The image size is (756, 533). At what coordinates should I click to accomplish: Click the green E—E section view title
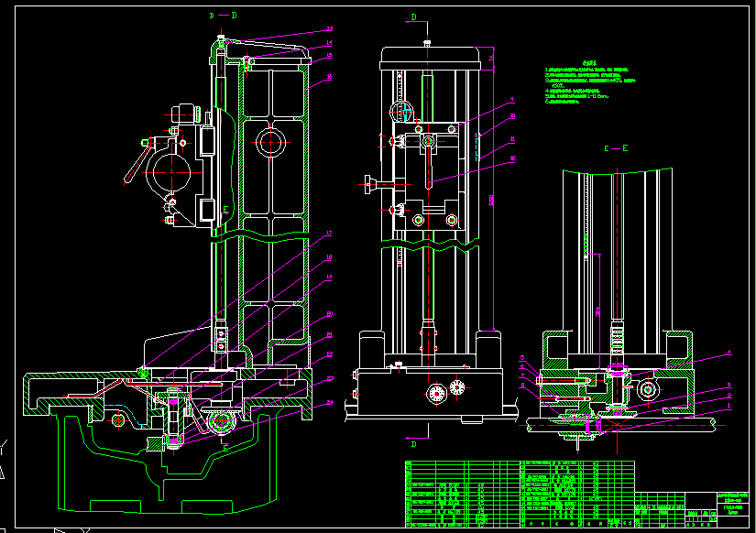tap(616, 148)
